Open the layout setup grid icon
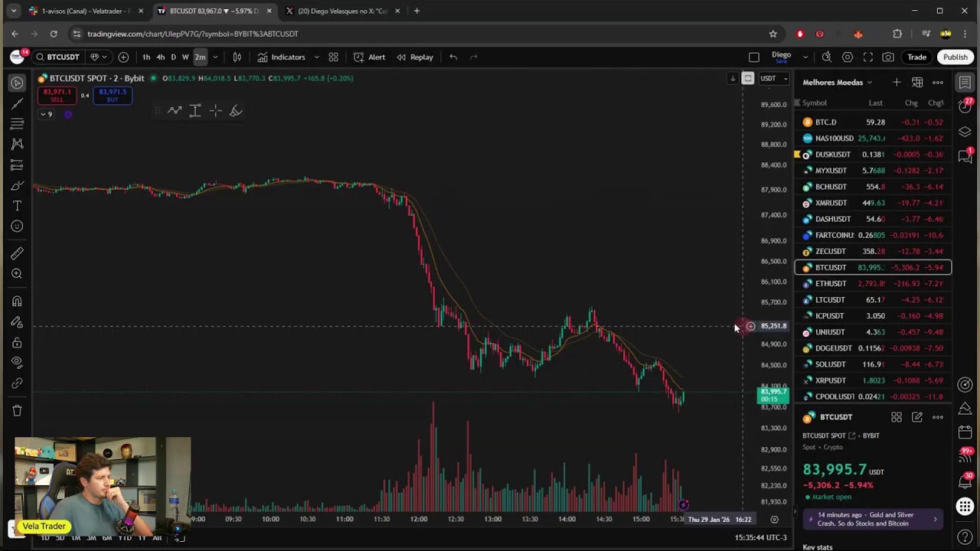 [333, 57]
